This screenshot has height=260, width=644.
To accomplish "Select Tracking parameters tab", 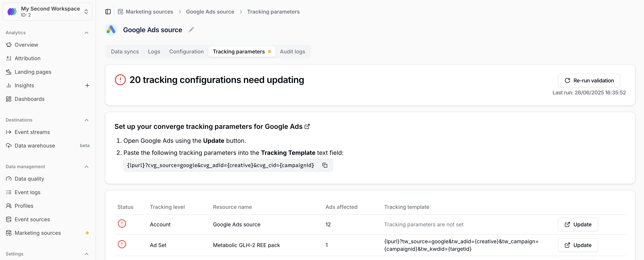I will (x=242, y=52).
